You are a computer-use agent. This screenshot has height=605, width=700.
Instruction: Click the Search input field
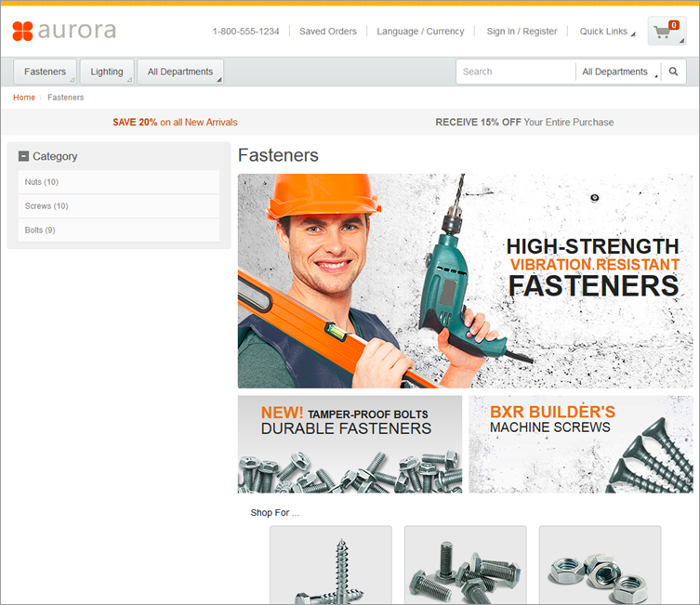click(x=516, y=72)
